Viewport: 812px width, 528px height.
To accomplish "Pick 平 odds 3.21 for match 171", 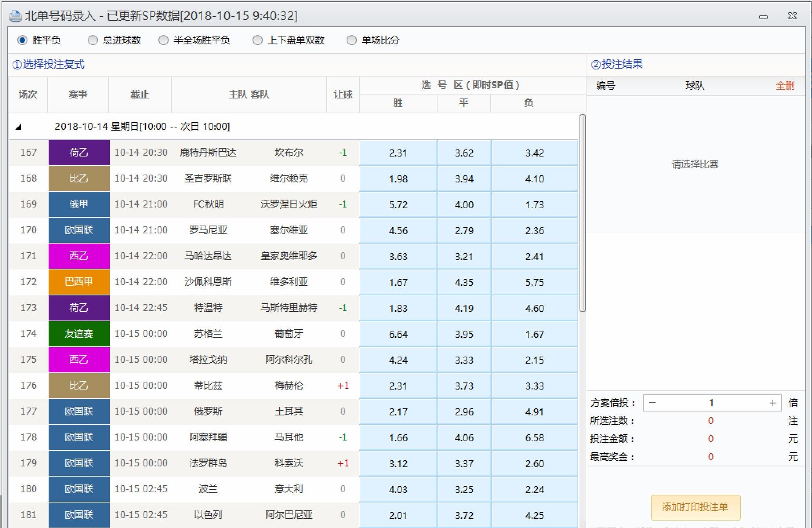I will [464, 256].
